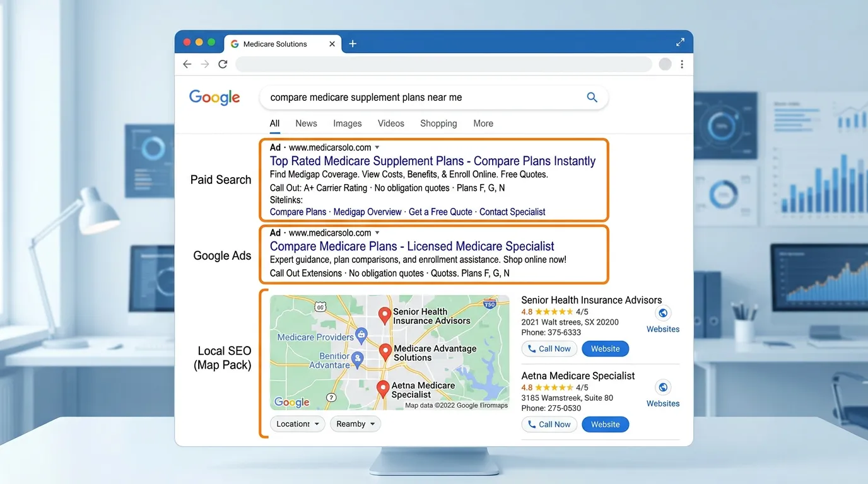Open Top Rated Medicare Supplement Plans ad headline
This screenshot has height=484, width=868.
(433, 161)
